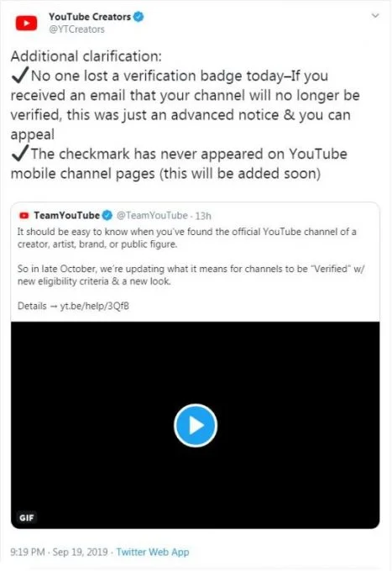Open the TeamYouTube name in quoted tweet
This screenshot has width=392, height=571.
(66, 216)
